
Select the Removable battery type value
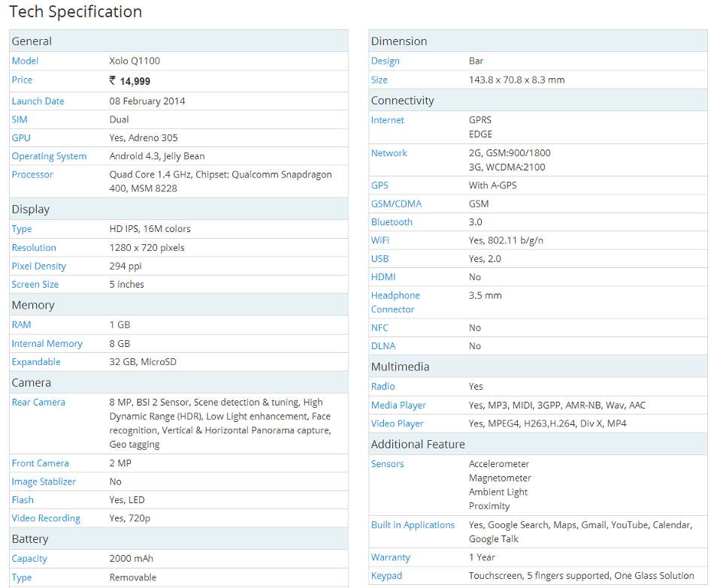pos(133,577)
